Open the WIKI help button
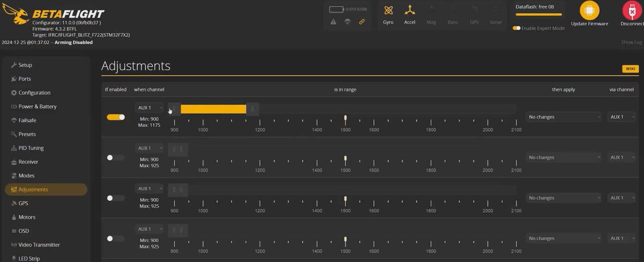 (630, 69)
